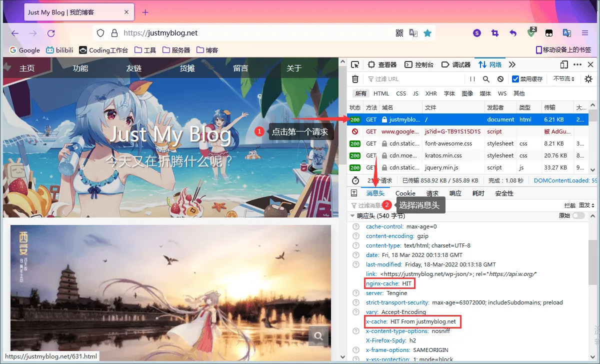The image size is (600, 364).
Task: Toggle responsive design mode icon
Action: click(564, 64)
